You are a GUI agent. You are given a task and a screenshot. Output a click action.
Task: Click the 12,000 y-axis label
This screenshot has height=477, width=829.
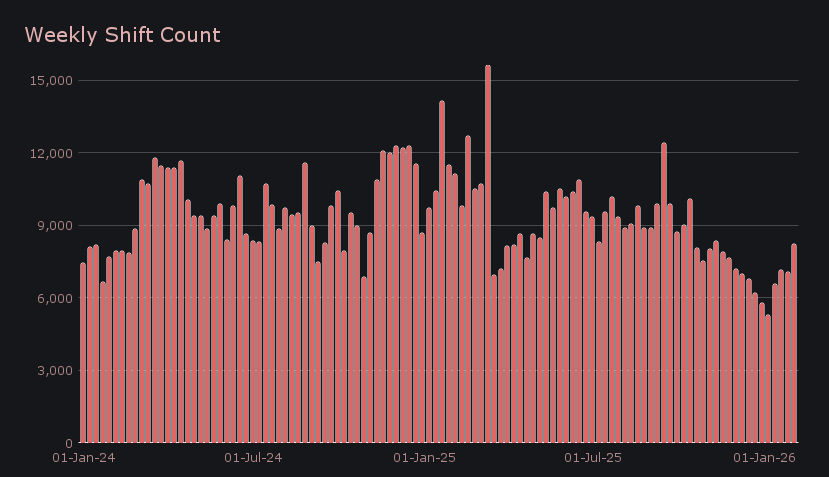tap(50, 153)
